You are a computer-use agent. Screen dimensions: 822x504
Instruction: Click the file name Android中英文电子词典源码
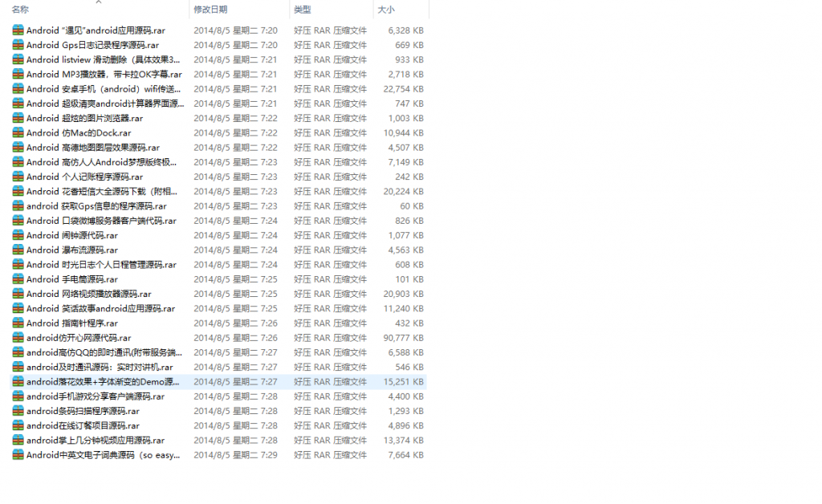pos(103,455)
